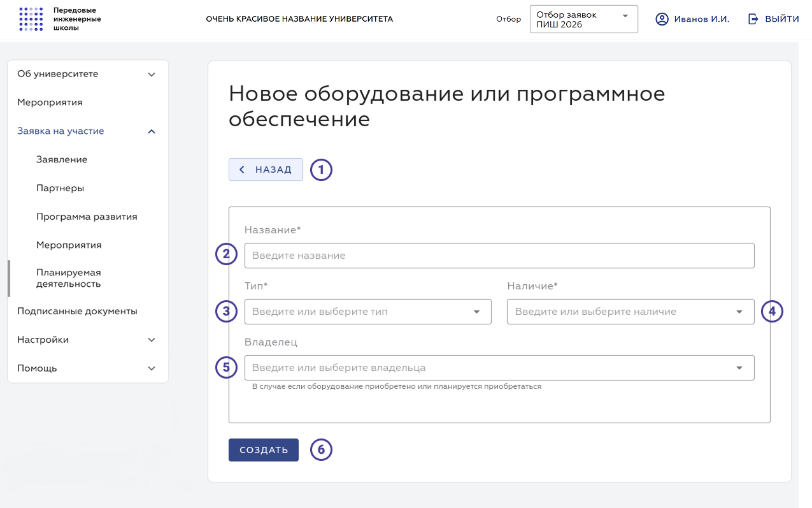
Task: Open the Отбор заявок ПИШ 2026 dropdown
Action: click(x=583, y=19)
